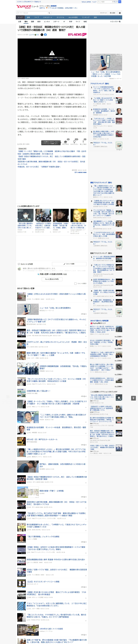Click 外国人犯罪への迅速な対応策 topic link

click(x=51, y=274)
